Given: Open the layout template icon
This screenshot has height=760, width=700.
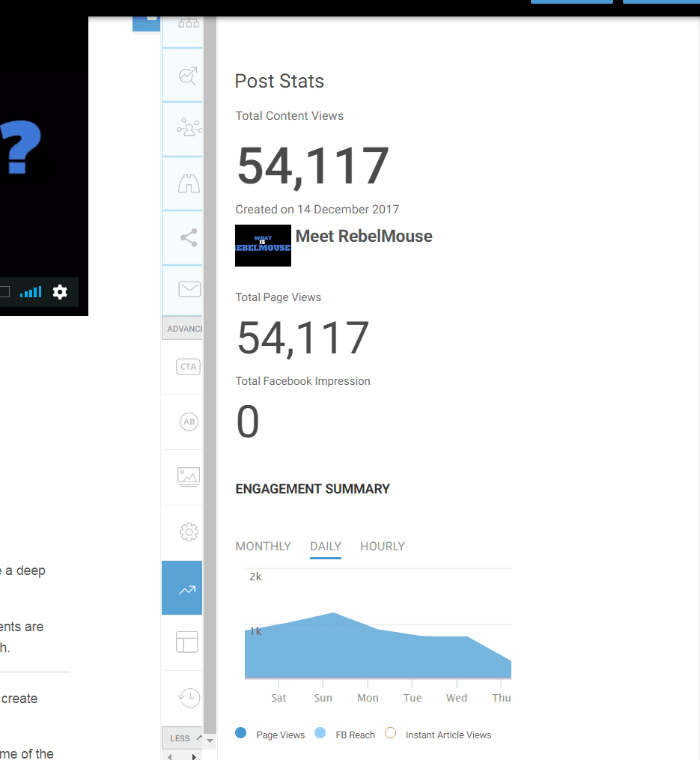Looking at the screenshot, I should point(186,642).
